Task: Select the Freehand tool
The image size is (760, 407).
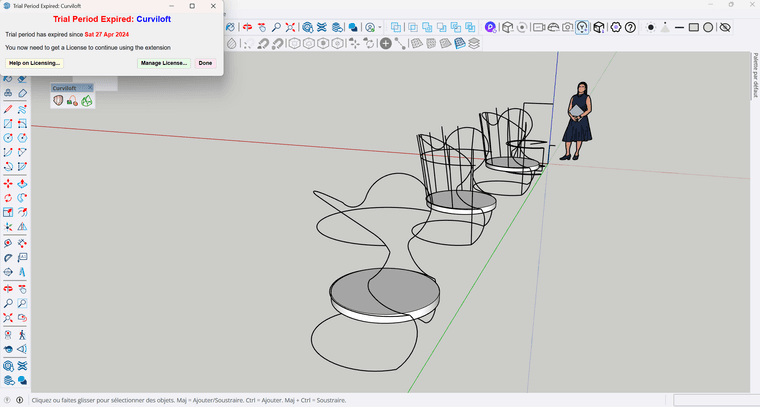Action: 22,110
